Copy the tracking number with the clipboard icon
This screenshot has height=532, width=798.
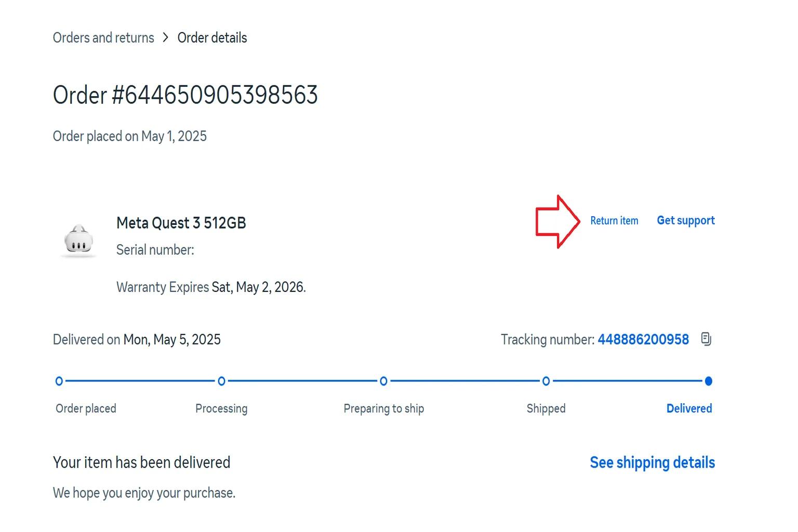(x=706, y=339)
